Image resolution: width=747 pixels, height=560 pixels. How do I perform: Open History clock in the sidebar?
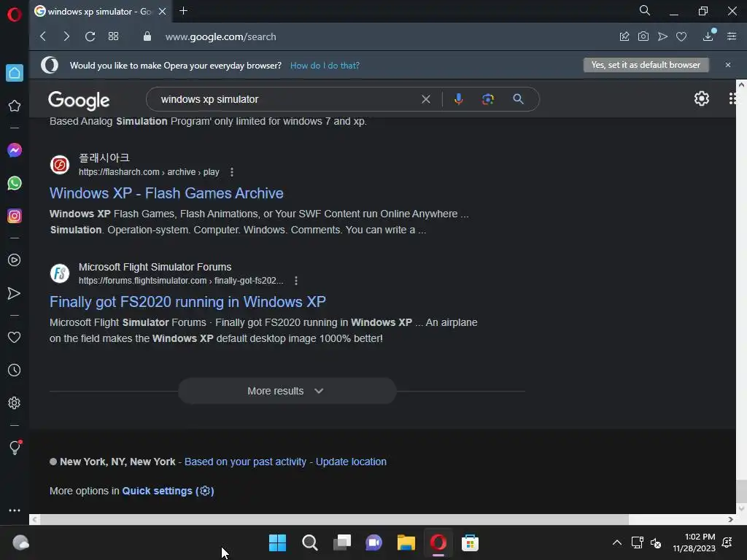(x=15, y=370)
